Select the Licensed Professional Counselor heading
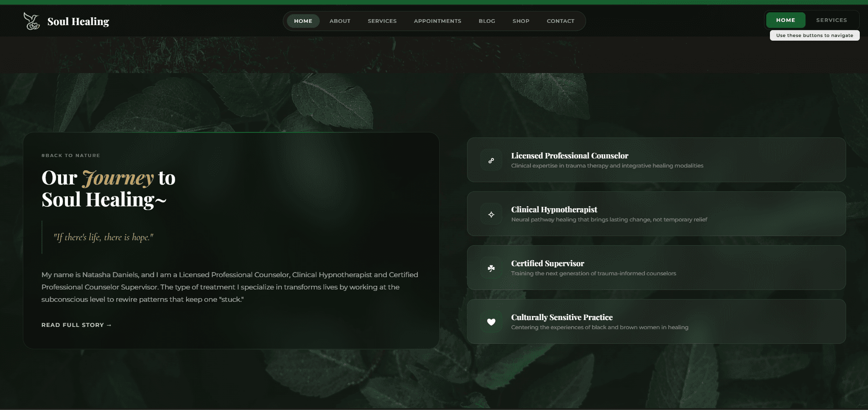868x410 pixels. click(570, 156)
